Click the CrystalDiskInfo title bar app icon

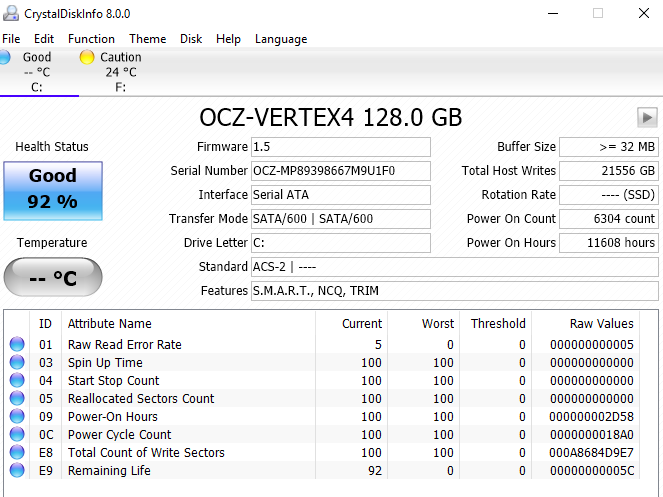click(x=11, y=14)
